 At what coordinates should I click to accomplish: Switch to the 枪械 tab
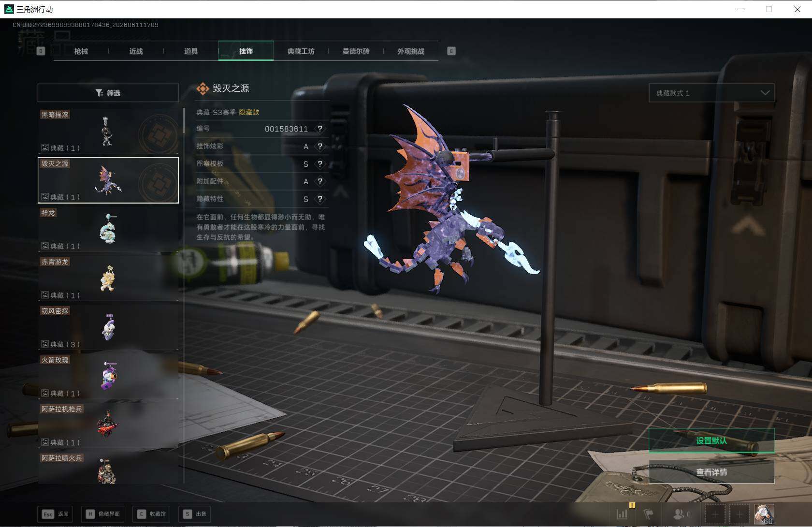coord(81,51)
